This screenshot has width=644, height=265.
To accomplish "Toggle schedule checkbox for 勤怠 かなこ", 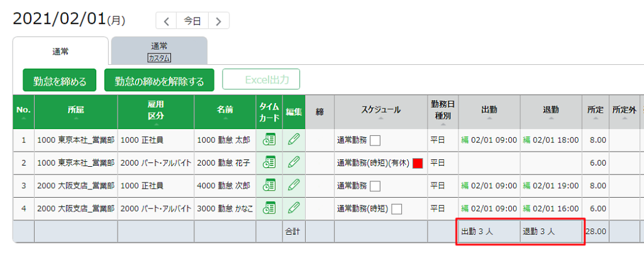I will [397, 209].
